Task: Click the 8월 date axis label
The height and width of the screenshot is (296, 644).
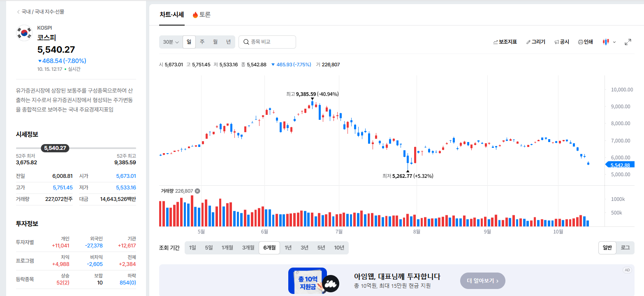Action: 416,232
